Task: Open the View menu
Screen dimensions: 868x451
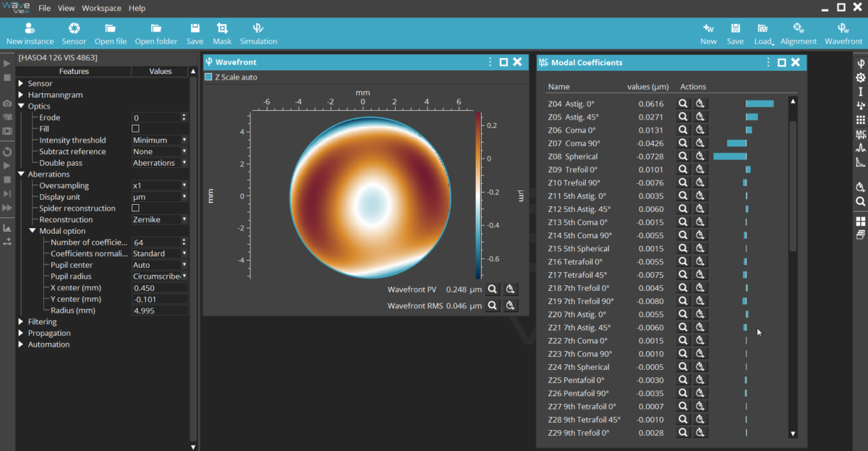Action: [x=66, y=8]
